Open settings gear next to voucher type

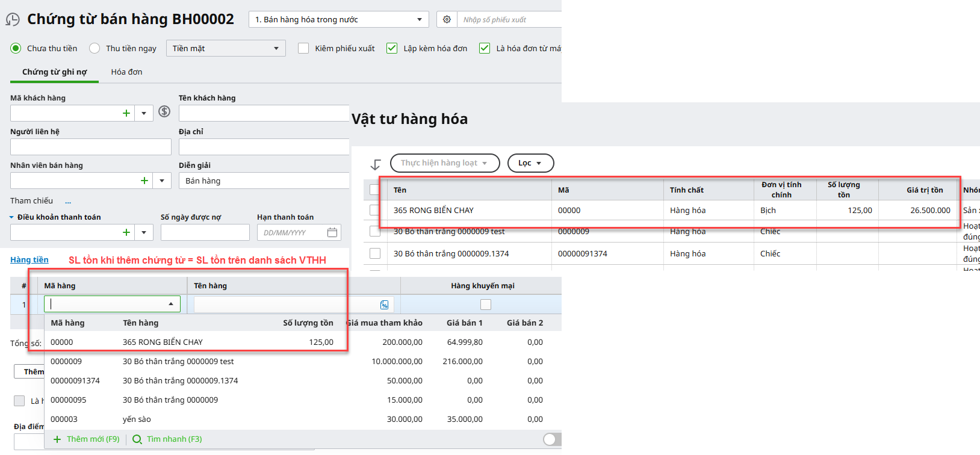(x=447, y=19)
